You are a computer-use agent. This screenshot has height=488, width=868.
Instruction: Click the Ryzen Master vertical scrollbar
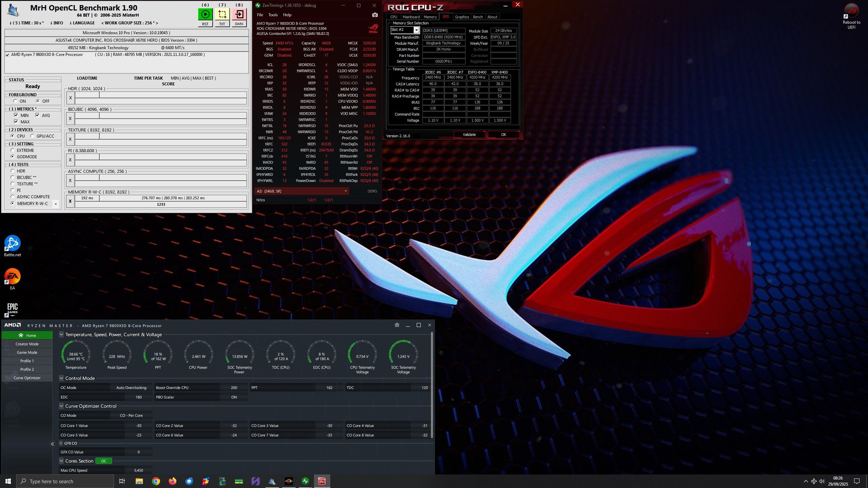point(432,385)
